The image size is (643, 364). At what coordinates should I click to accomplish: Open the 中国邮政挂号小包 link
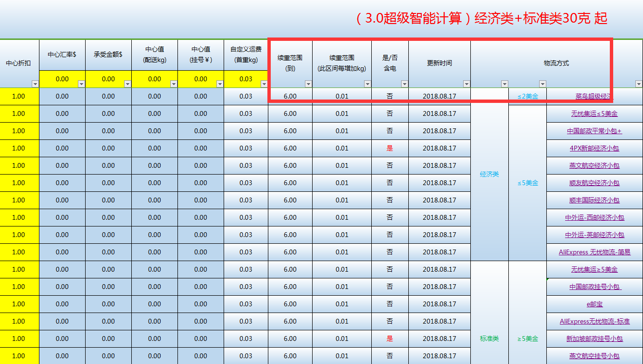pyautogui.click(x=595, y=287)
